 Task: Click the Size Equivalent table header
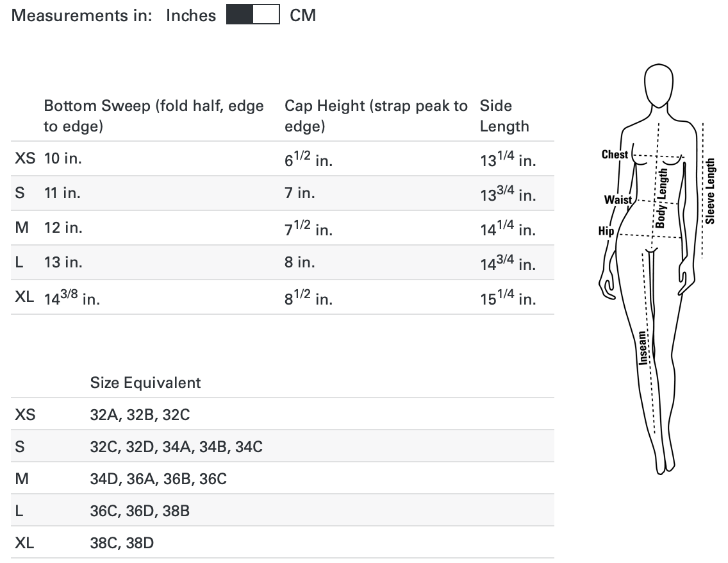pos(145,383)
